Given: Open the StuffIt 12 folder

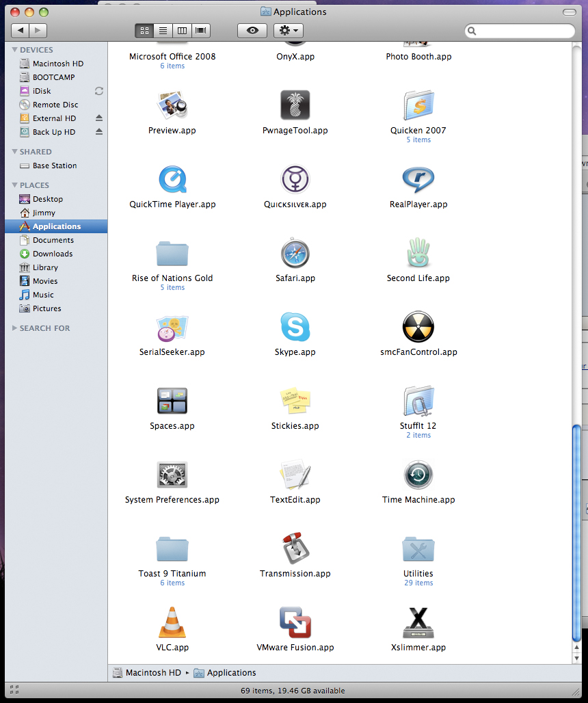Looking at the screenshot, I should (x=418, y=401).
